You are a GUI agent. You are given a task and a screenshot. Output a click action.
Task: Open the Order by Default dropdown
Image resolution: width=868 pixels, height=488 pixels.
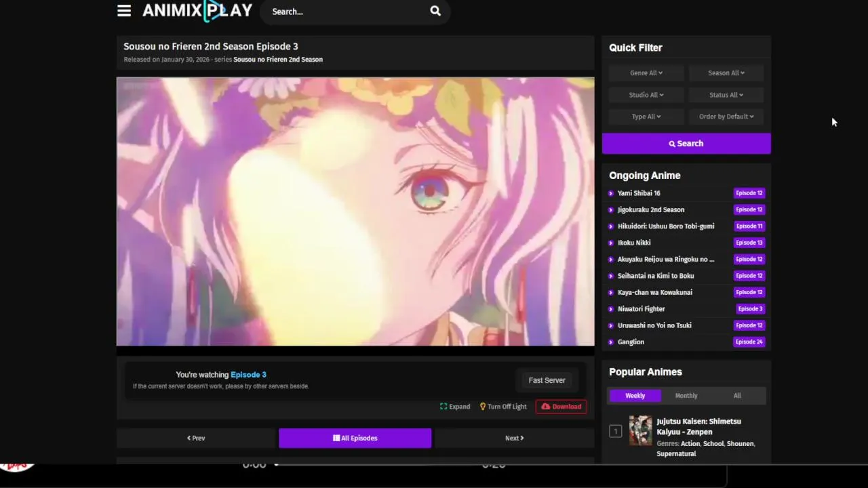(726, 117)
